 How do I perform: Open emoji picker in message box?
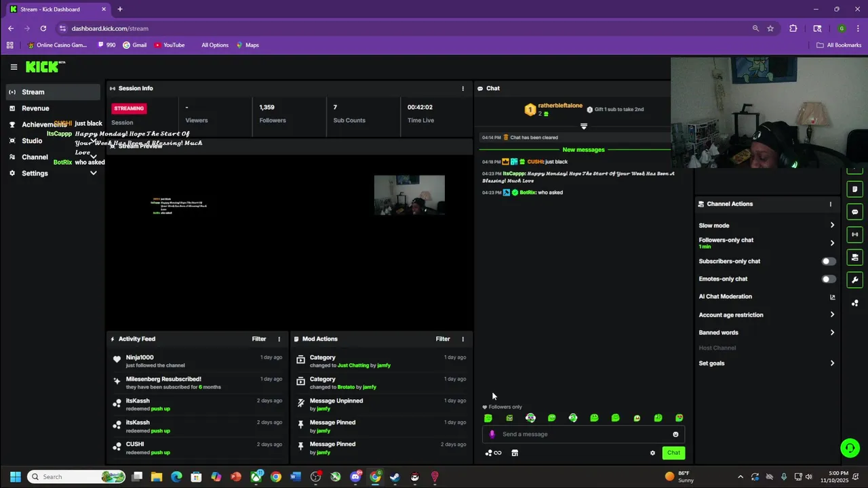[x=675, y=434]
